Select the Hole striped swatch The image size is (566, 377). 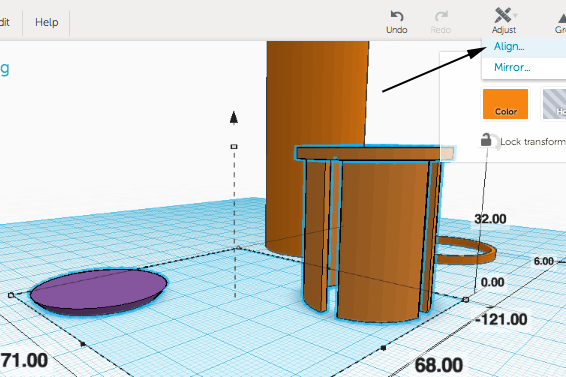(x=553, y=104)
